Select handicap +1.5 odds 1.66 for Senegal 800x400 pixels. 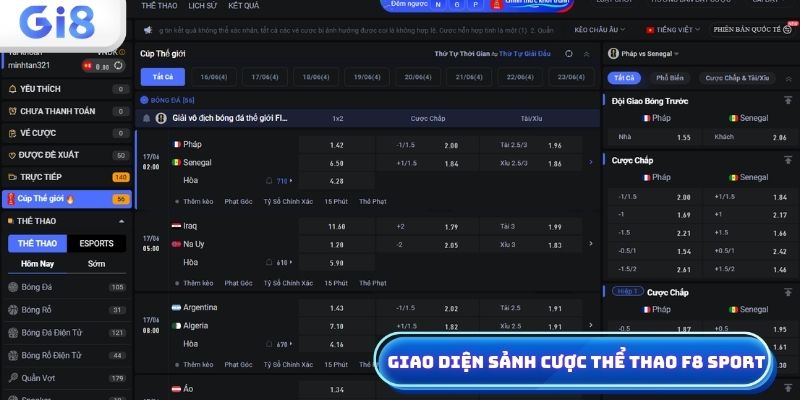[751, 233]
